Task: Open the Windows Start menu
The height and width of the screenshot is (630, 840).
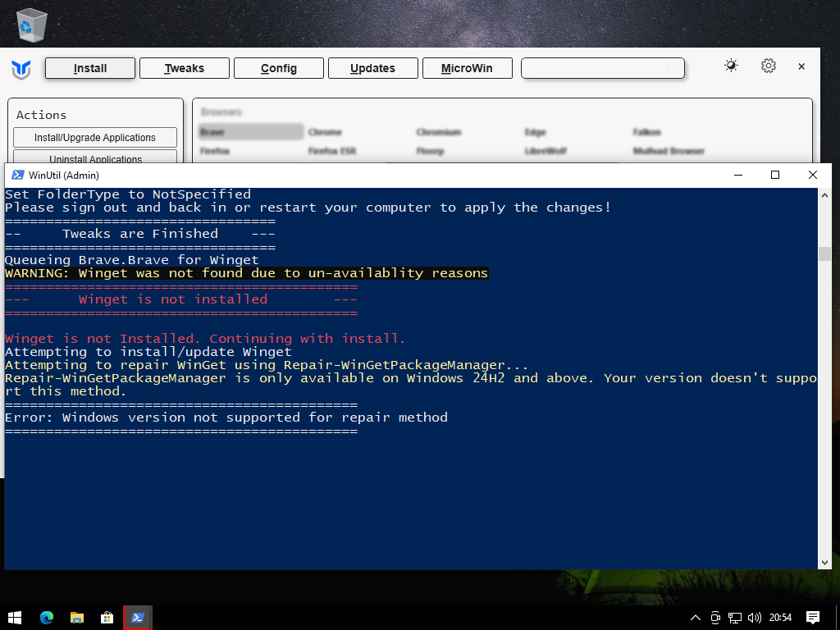Action: click(15, 618)
